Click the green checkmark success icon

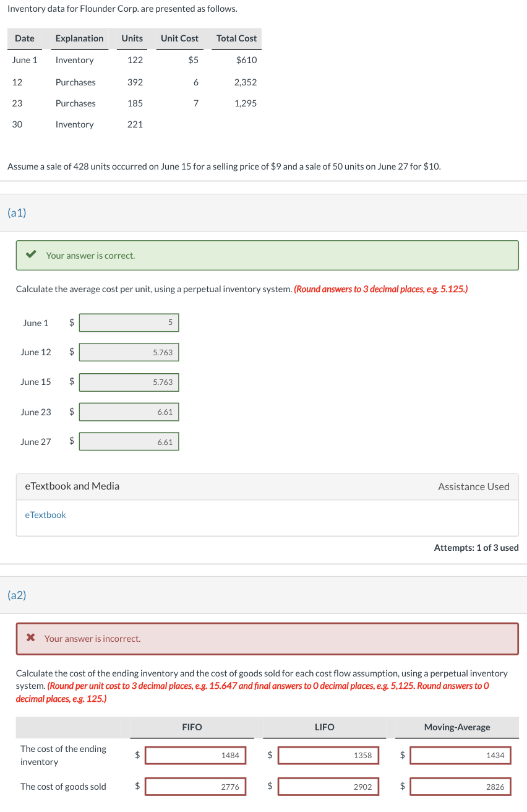(x=32, y=255)
